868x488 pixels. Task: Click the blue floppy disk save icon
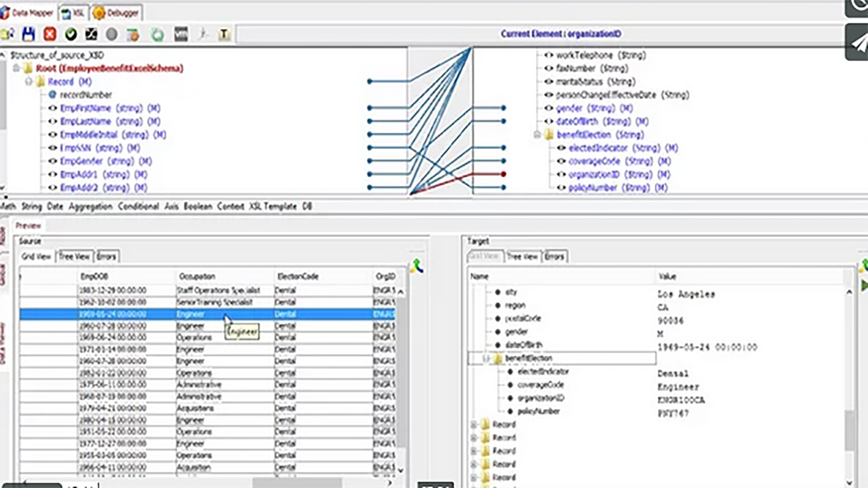[28, 34]
